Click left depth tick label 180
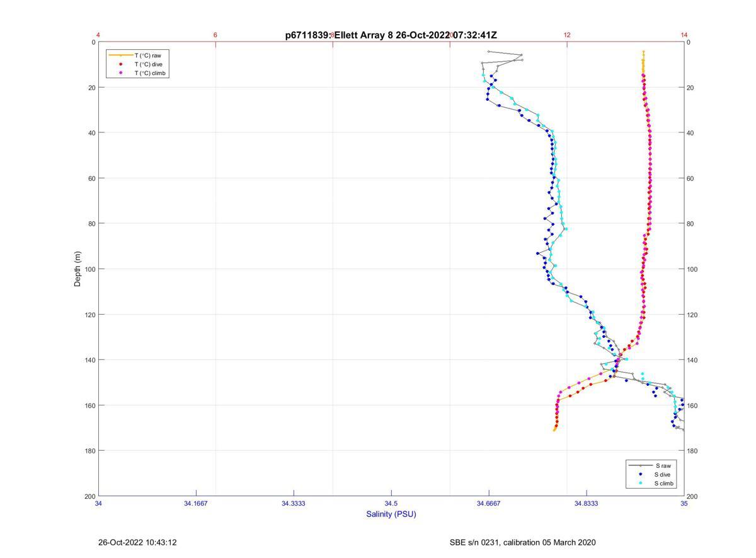Image resolution: width=756 pixels, height=558 pixels. tap(90, 451)
